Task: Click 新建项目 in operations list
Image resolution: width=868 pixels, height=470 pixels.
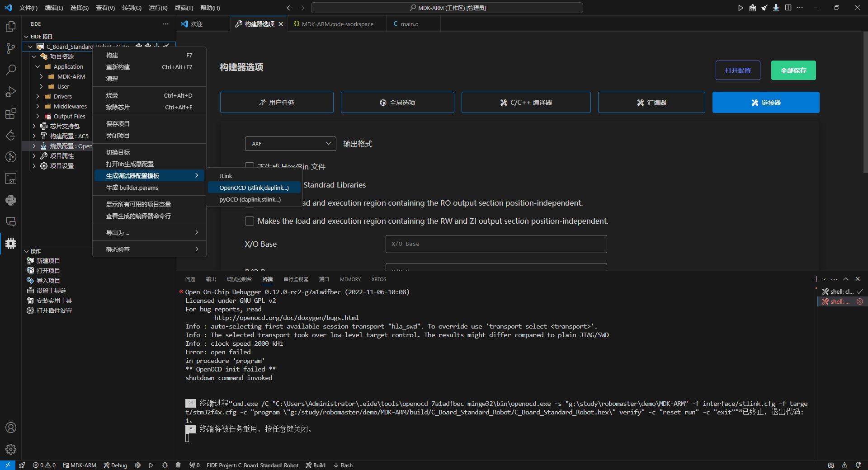Action: 48,261
